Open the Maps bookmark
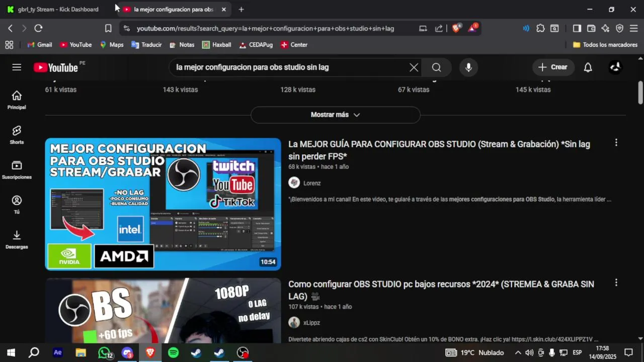This screenshot has width=644, height=362. pos(111,45)
